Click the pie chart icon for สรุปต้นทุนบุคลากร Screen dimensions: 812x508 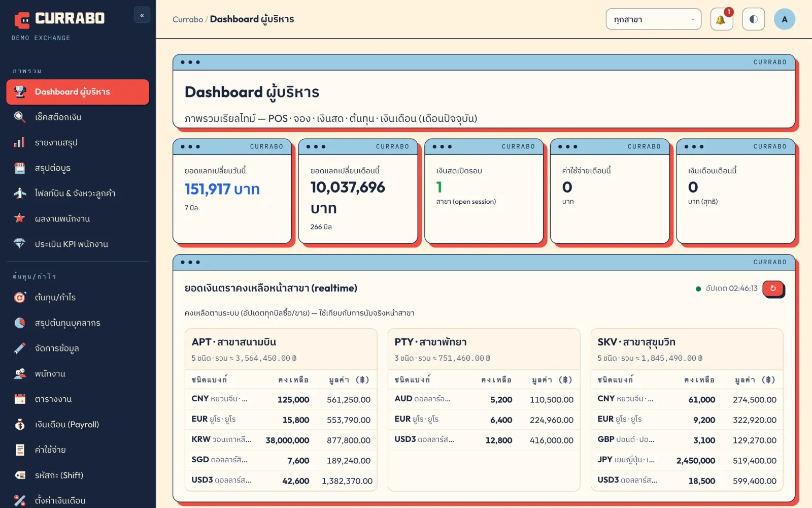coord(20,323)
